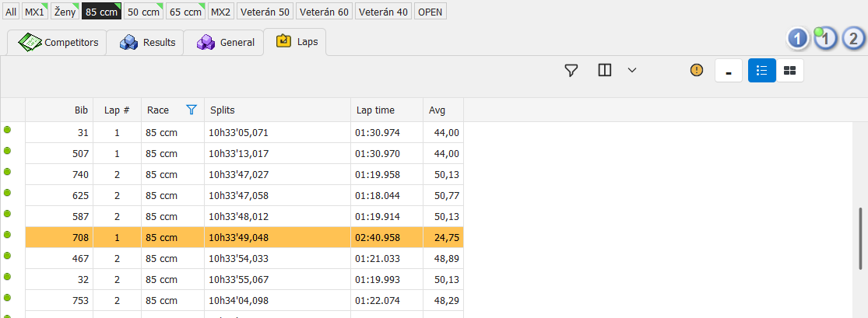868x318 pixels.
Task: Choose the Veterán 50 category
Action: (265, 12)
